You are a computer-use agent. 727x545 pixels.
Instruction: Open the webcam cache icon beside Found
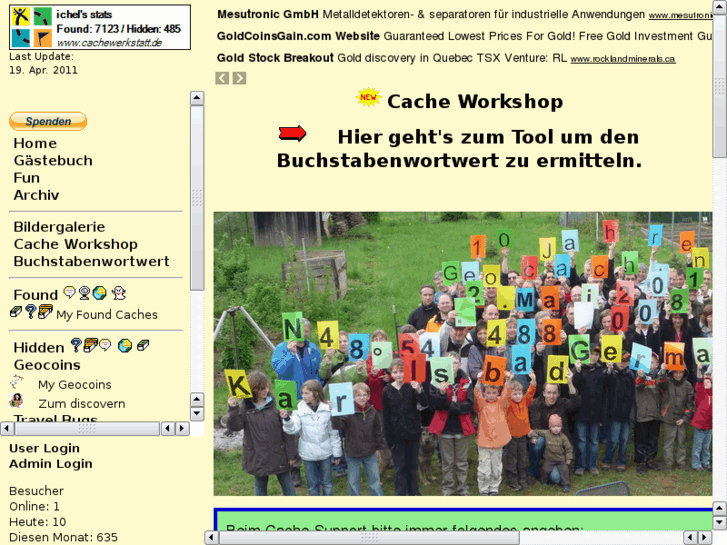click(x=84, y=293)
